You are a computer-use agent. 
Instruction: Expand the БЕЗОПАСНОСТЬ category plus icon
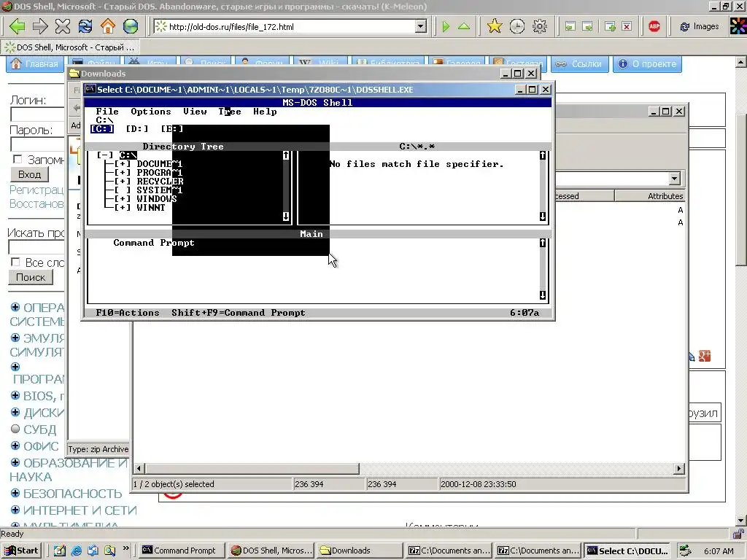15,493
